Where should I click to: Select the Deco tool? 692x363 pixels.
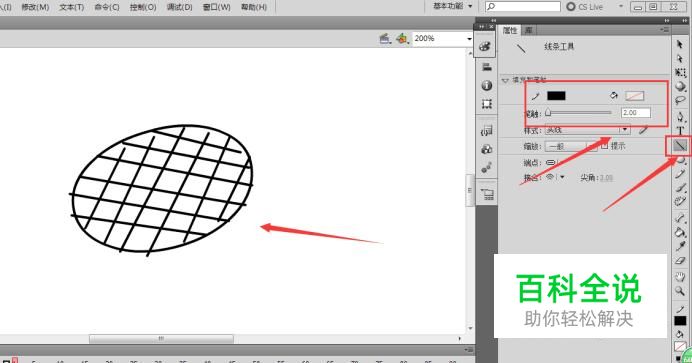680,202
